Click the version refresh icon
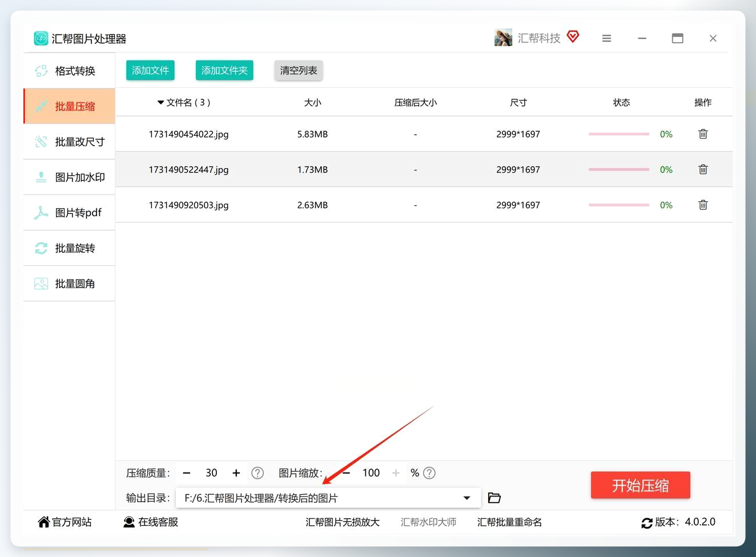The height and width of the screenshot is (557, 756). 647,523
